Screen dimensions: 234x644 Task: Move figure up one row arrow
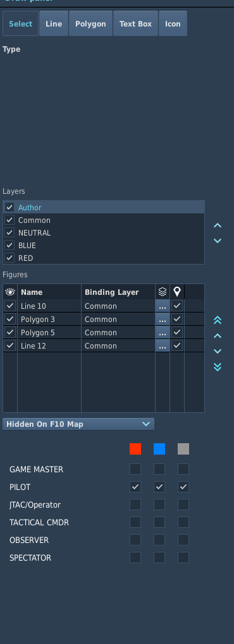pos(218,336)
